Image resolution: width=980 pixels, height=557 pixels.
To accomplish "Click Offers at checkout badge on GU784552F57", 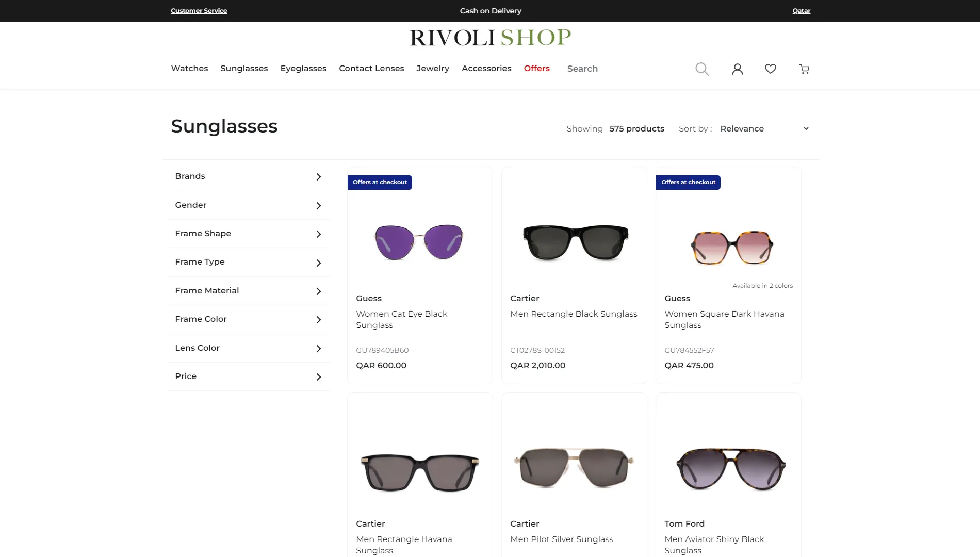I will pyautogui.click(x=688, y=183).
